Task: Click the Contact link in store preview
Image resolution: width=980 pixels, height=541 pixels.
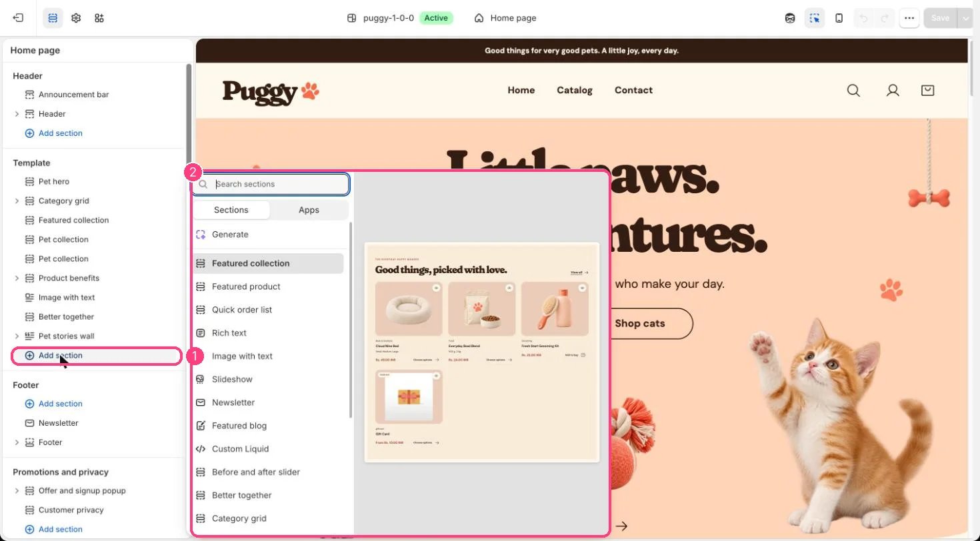Action: (x=633, y=90)
